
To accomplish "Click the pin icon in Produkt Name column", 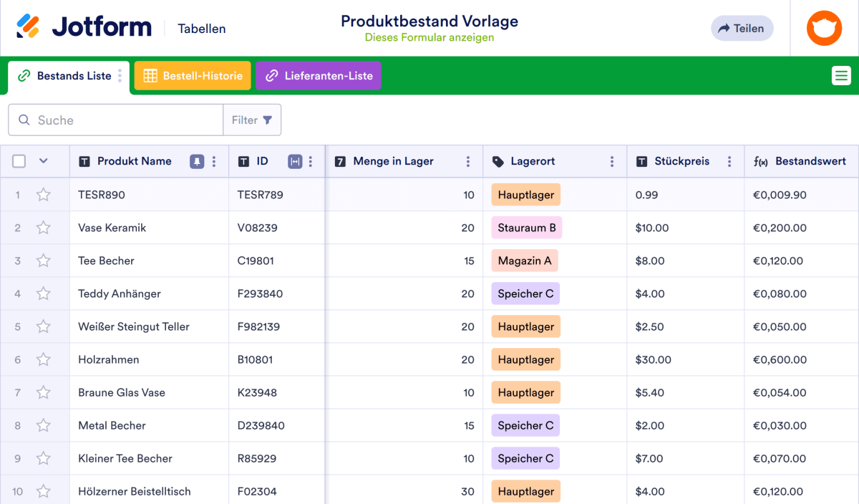I will tap(197, 162).
